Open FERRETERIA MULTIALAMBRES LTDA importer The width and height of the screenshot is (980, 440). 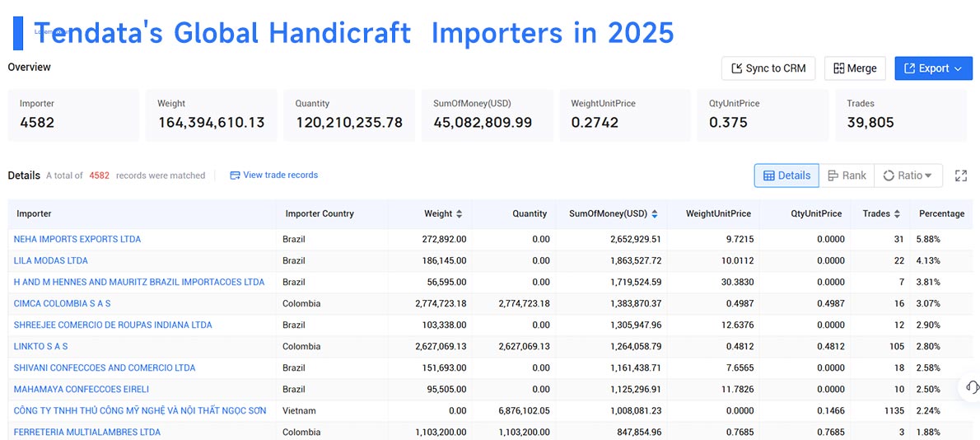(86, 432)
